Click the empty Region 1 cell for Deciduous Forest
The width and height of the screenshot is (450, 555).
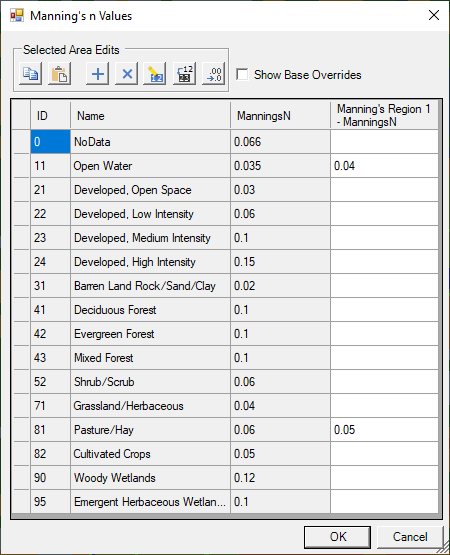pos(384,310)
